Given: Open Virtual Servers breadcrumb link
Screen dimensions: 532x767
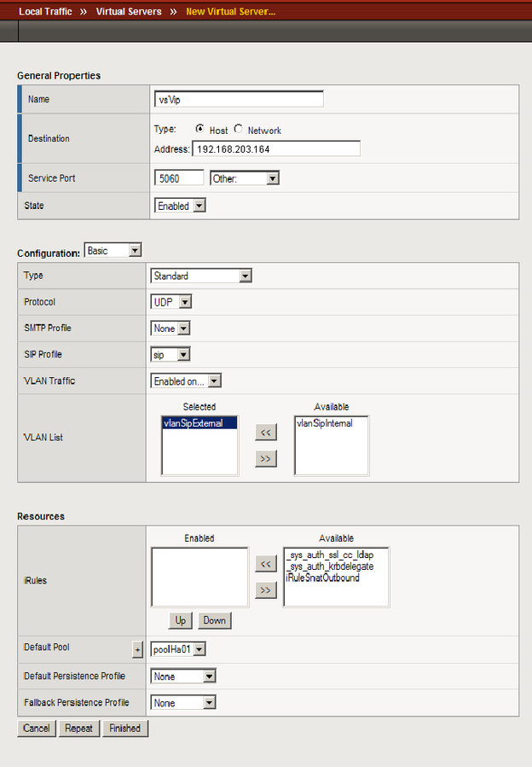Looking at the screenshot, I should [x=129, y=12].
